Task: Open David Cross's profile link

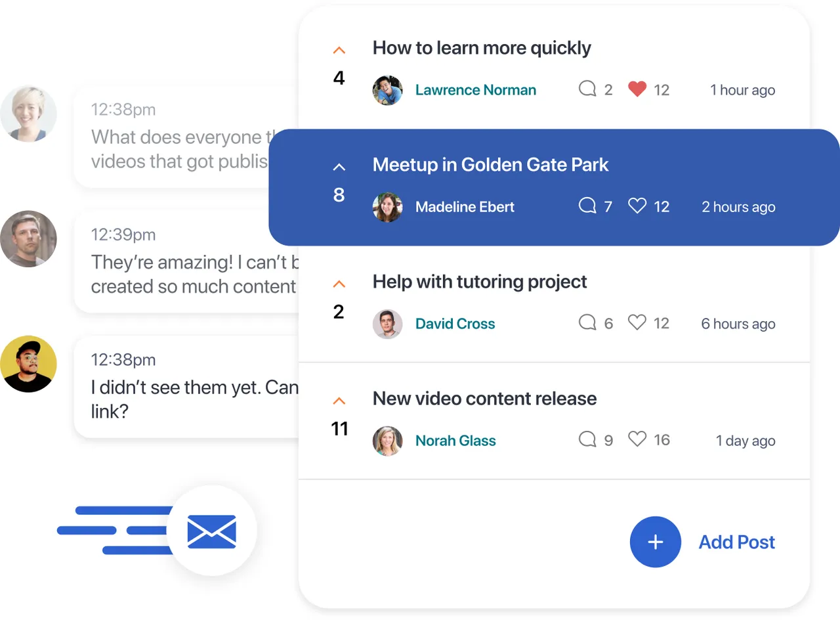Action: (x=455, y=324)
